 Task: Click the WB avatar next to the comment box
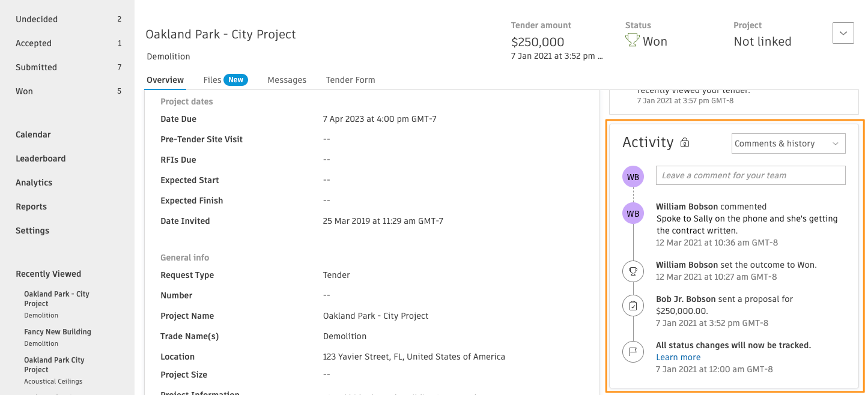pos(633,175)
